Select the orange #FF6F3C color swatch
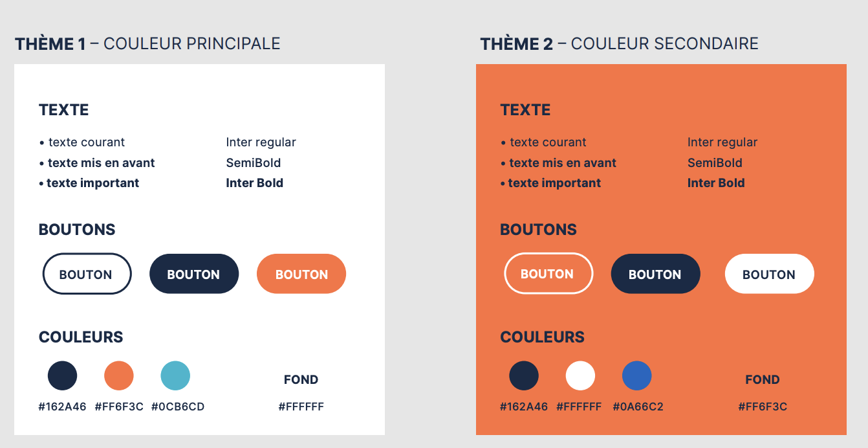Image resolution: width=868 pixels, height=448 pixels. click(119, 375)
